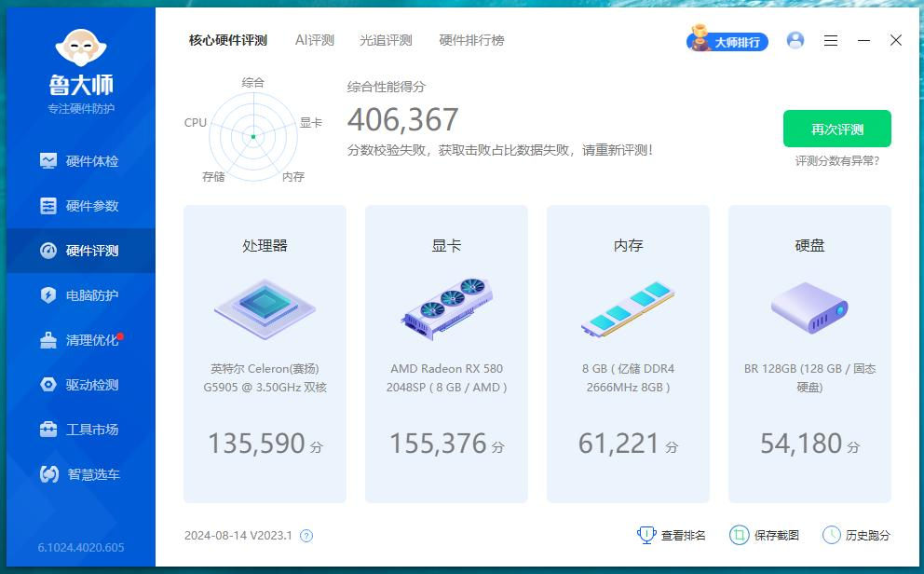This screenshot has height=574, width=924.
Task: Click 评测分数有异常? link
Action: [836, 161]
